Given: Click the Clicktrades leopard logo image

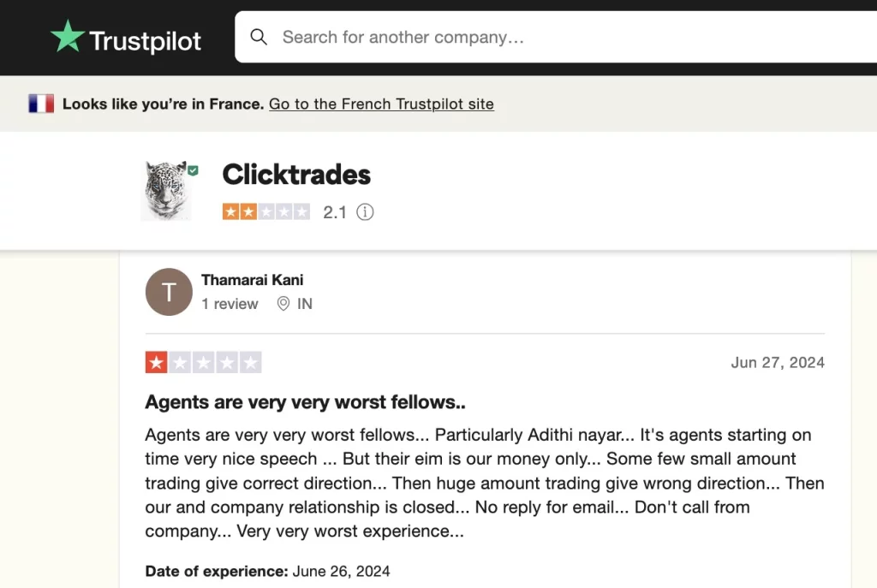Looking at the screenshot, I should tap(166, 190).
